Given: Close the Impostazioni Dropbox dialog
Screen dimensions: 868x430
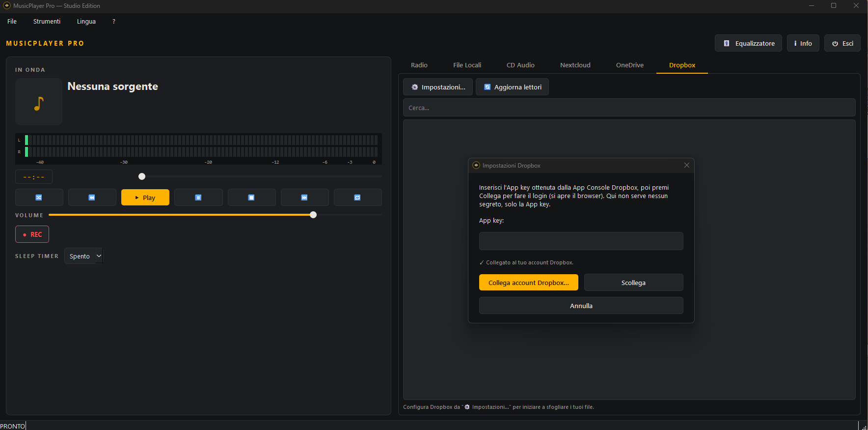Looking at the screenshot, I should (687, 166).
